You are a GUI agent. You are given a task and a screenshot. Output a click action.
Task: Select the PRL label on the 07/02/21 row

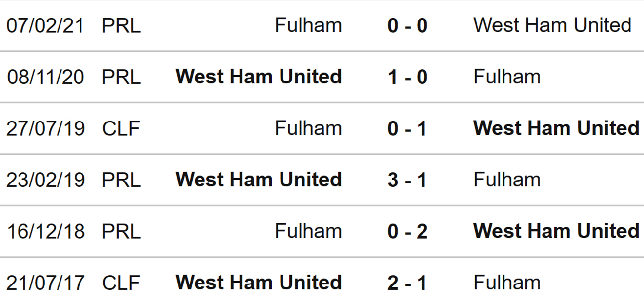tap(121, 25)
